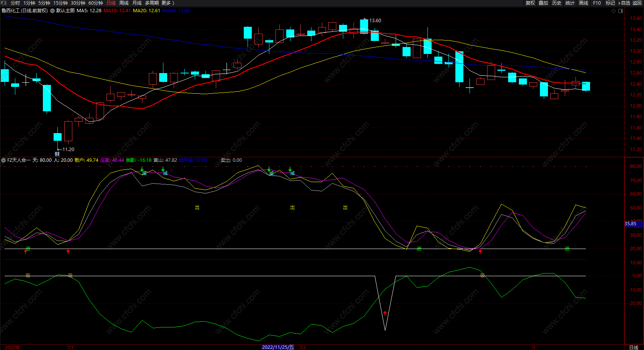Click the 黄山: 47.82 indicator value
The image size is (644, 350).
[165, 160]
